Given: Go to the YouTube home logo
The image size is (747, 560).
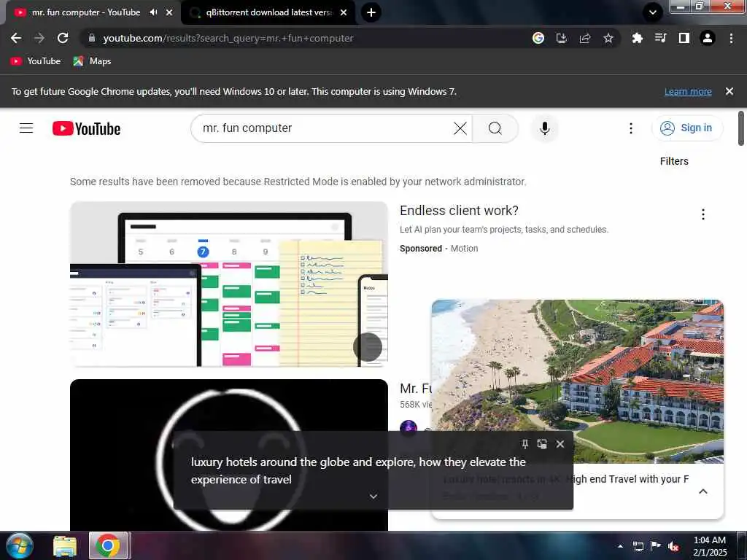Looking at the screenshot, I should (86, 128).
